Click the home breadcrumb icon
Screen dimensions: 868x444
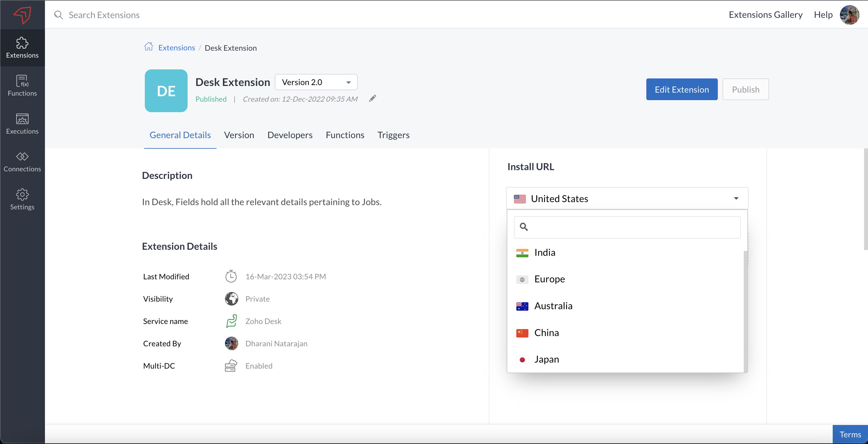click(x=149, y=47)
